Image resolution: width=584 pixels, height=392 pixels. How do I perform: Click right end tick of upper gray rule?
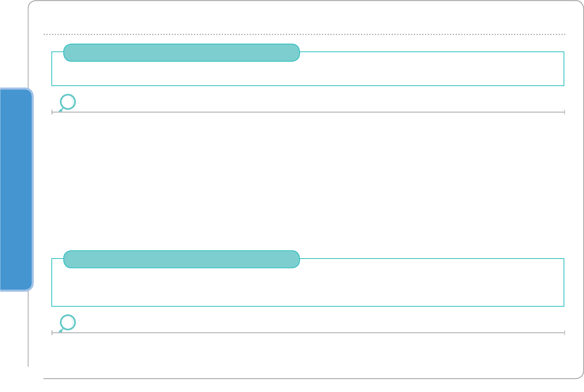[564, 112]
